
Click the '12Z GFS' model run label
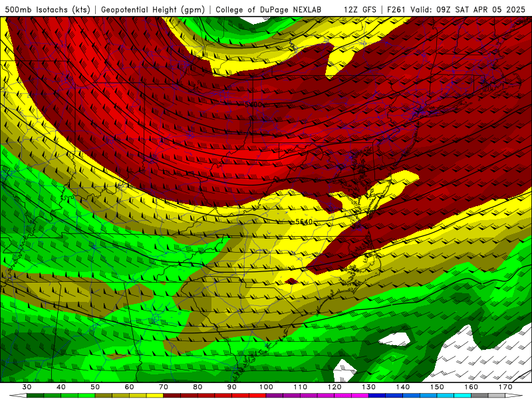pyautogui.click(x=360, y=10)
